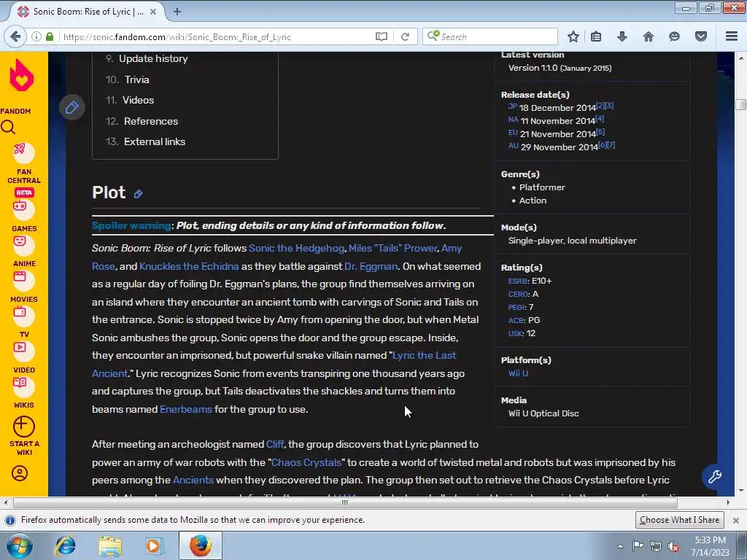This screenshot has height=560, width=747.
Task: Open Windows Explorer from taskbar
Action: pos(110,545)
